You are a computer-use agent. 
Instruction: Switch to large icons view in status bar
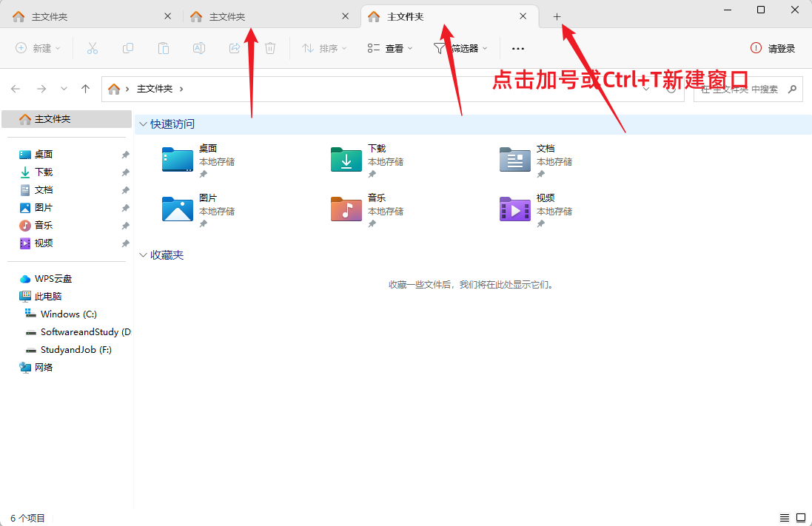tap(802, 518)
